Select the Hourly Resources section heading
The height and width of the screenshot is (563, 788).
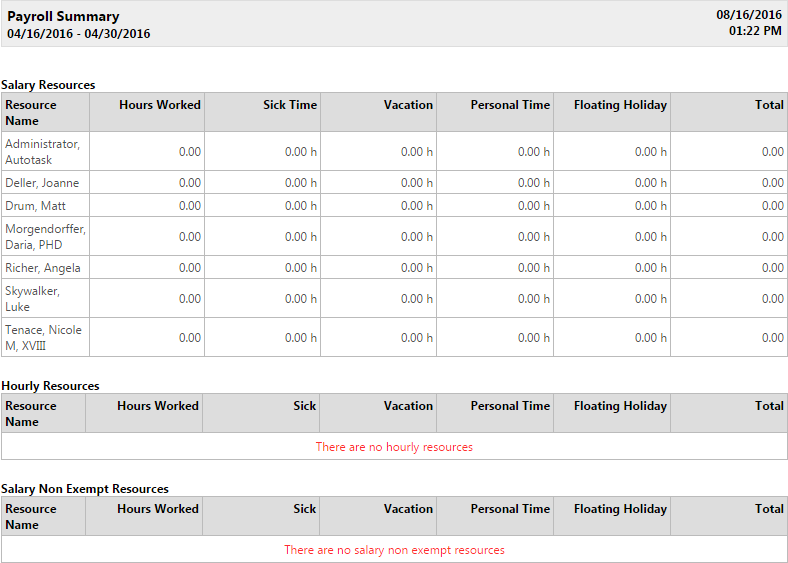pos(50,386)
